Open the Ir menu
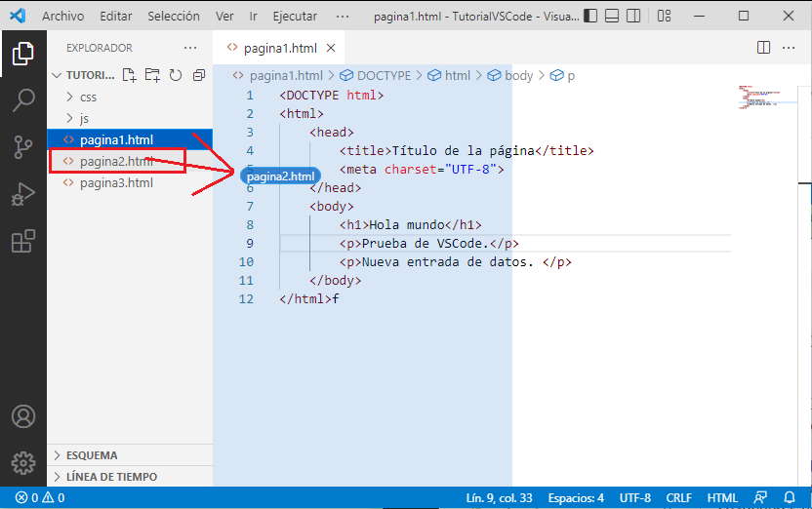 253,16
